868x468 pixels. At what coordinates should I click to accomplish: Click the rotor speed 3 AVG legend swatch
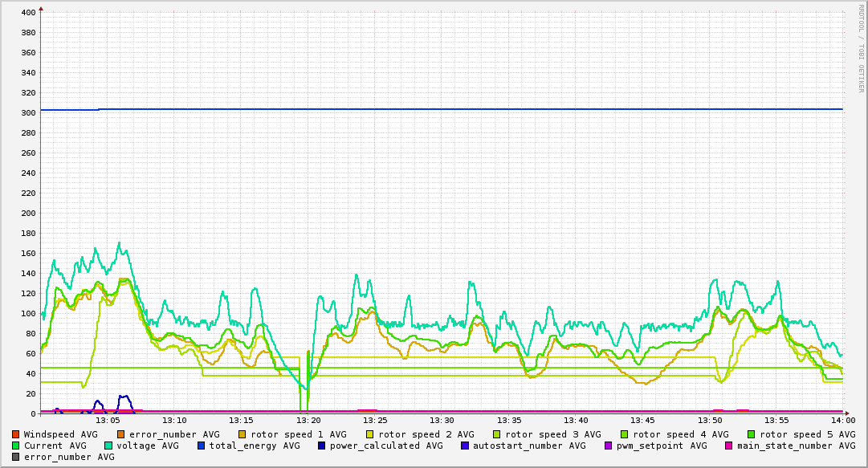pos(496,435)
